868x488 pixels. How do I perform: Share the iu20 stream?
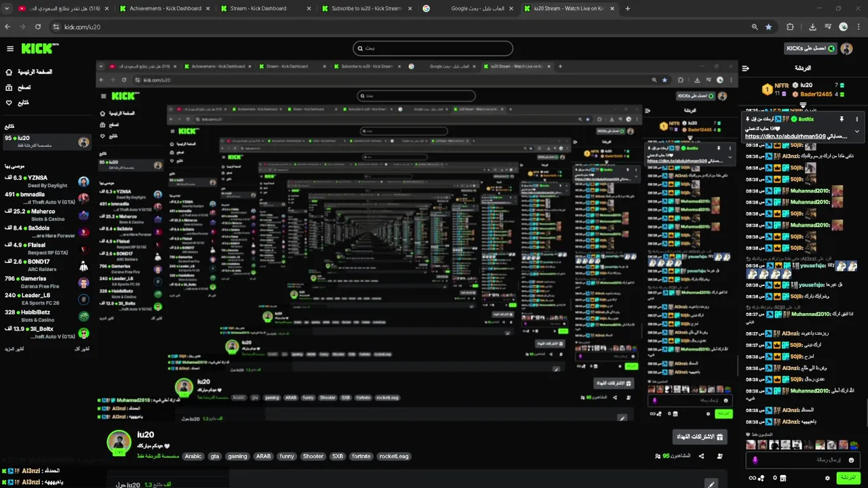[701, 456]
